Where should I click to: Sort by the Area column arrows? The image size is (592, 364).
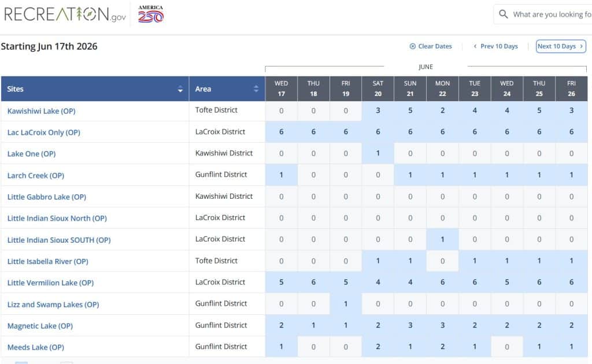point(256,89)
